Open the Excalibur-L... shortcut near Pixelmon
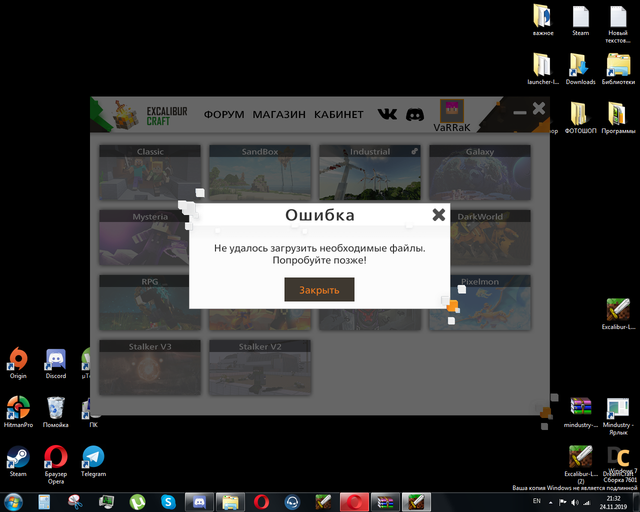This screenshot has width=640, height=512. (x=618, y=314)
